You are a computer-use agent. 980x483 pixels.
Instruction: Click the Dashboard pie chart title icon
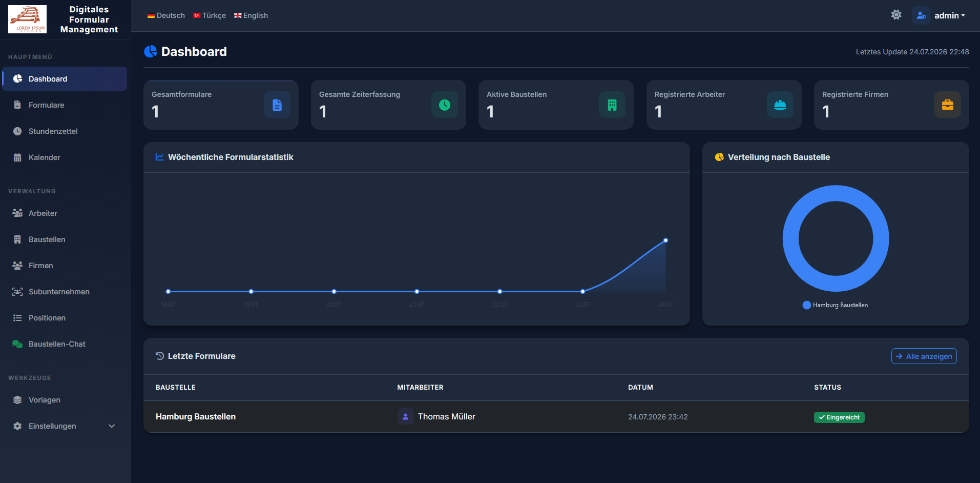tap(151, 51)
